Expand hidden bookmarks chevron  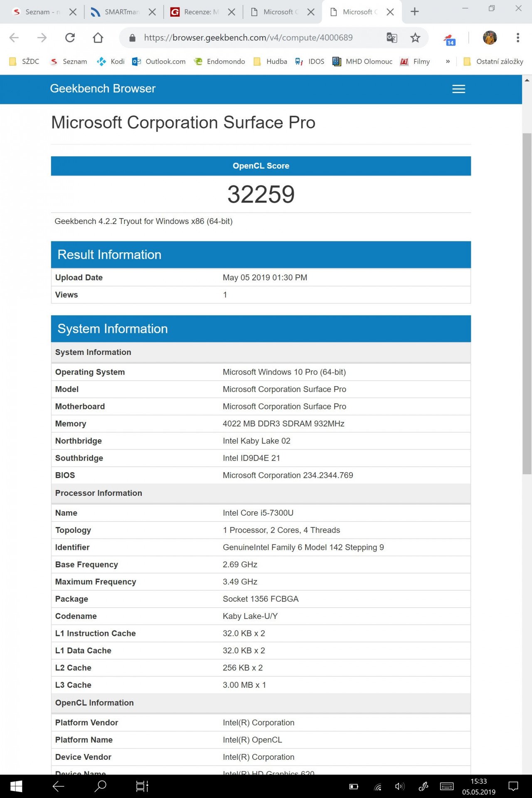tap(448, 62)
